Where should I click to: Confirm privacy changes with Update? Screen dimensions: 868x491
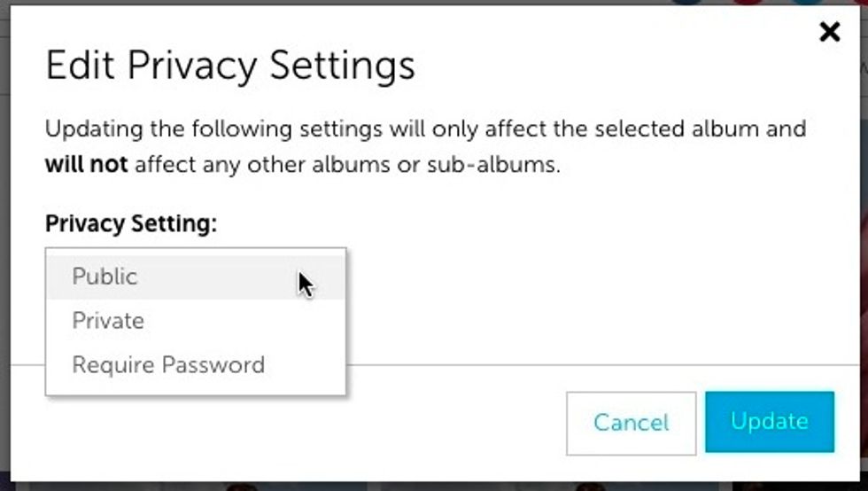pyautogui.click(x=770, y=422)
